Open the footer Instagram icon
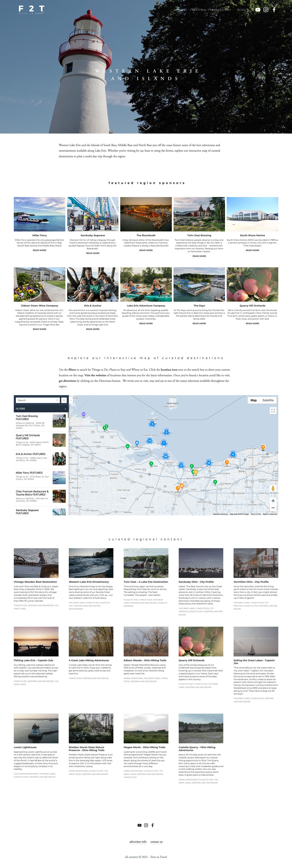 tap(146, 825)
